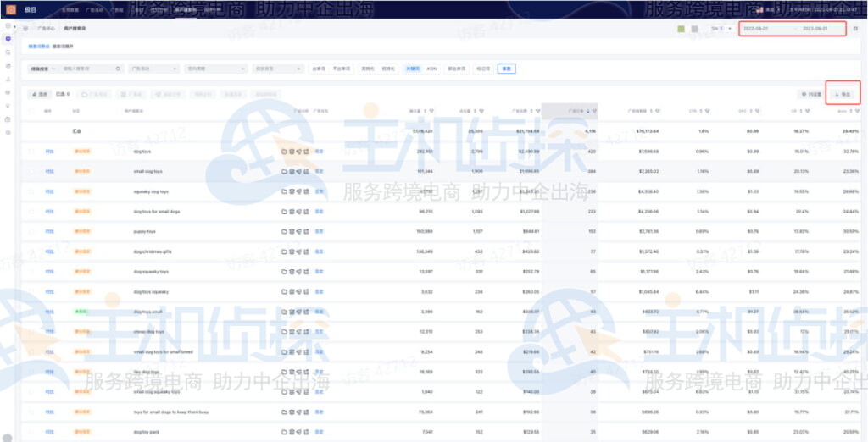The height and width of the screenshot is (442, 868).
Task: Click the end date field showing 2023-08-01
Action: (815, 28)
